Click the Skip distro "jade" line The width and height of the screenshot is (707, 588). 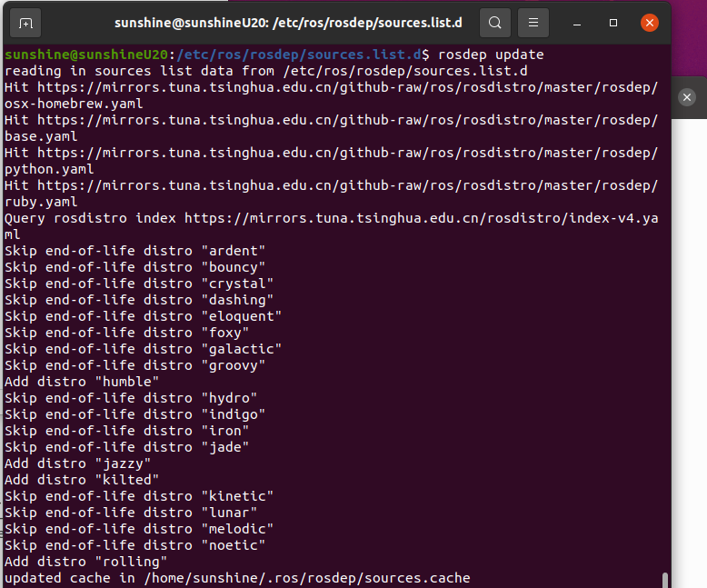[x=126, y=447]
